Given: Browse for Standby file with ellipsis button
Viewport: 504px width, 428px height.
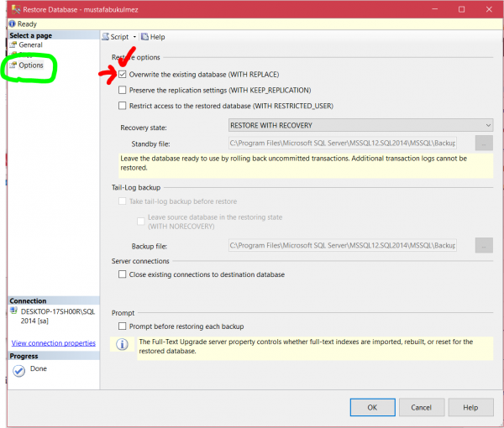Looking at the screenshot, I should tap(484, 144).
